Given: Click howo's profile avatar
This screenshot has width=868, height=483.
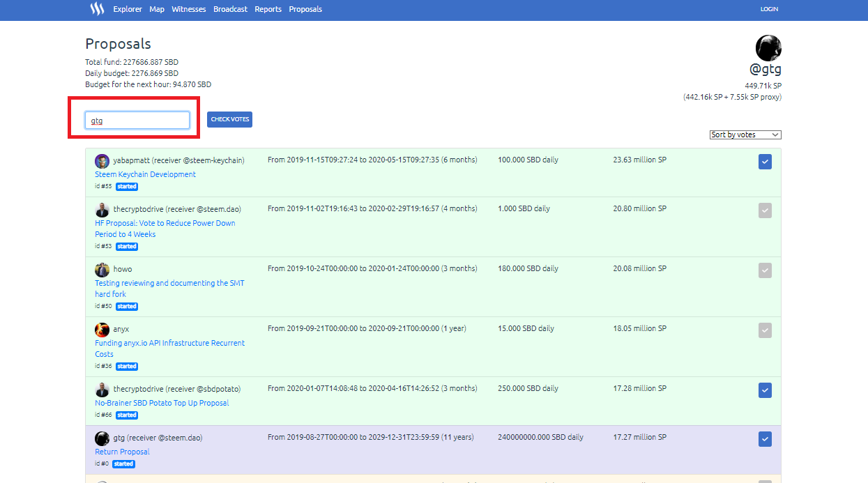Looking at the screenshot, I should coord(102,270).
